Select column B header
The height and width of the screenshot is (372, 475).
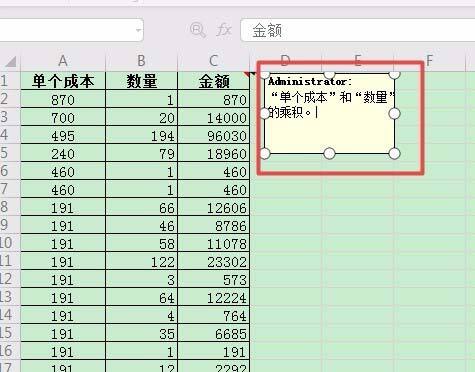coord(142,61)
